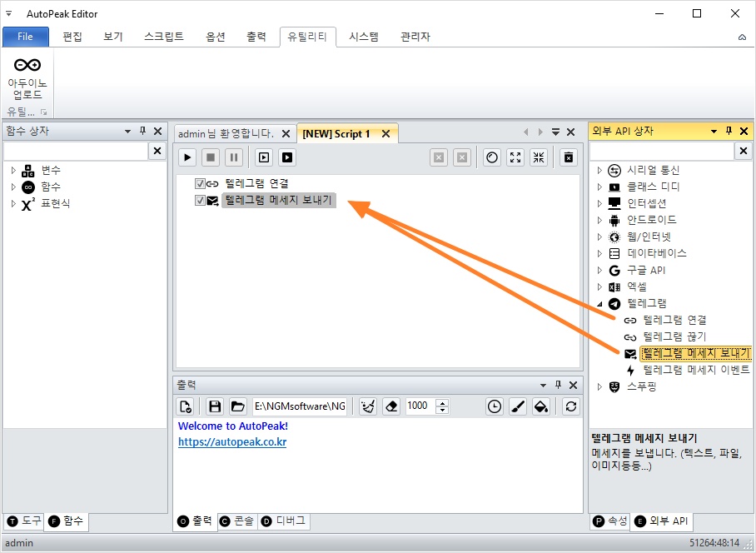Viewport: 756px width, 553px height.
Task: Click the Arduino upload icon
Action: [x=27, y=65]
